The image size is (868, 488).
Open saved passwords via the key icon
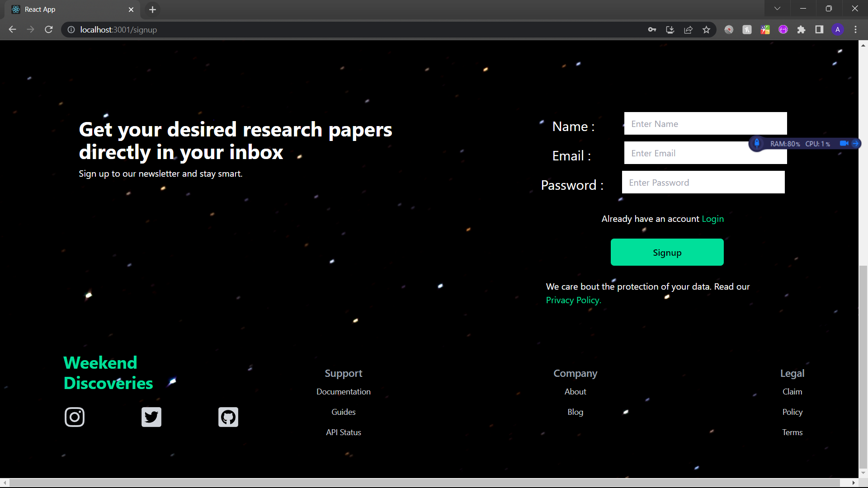coord(652,29)
